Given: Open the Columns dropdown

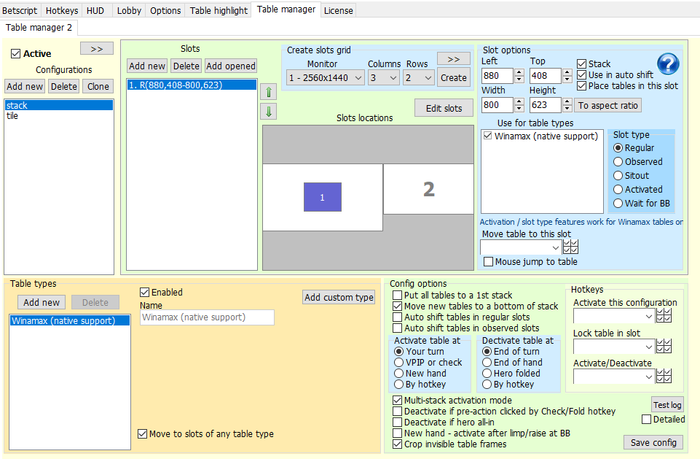Looking at the screenshot, I should point(383,78).
